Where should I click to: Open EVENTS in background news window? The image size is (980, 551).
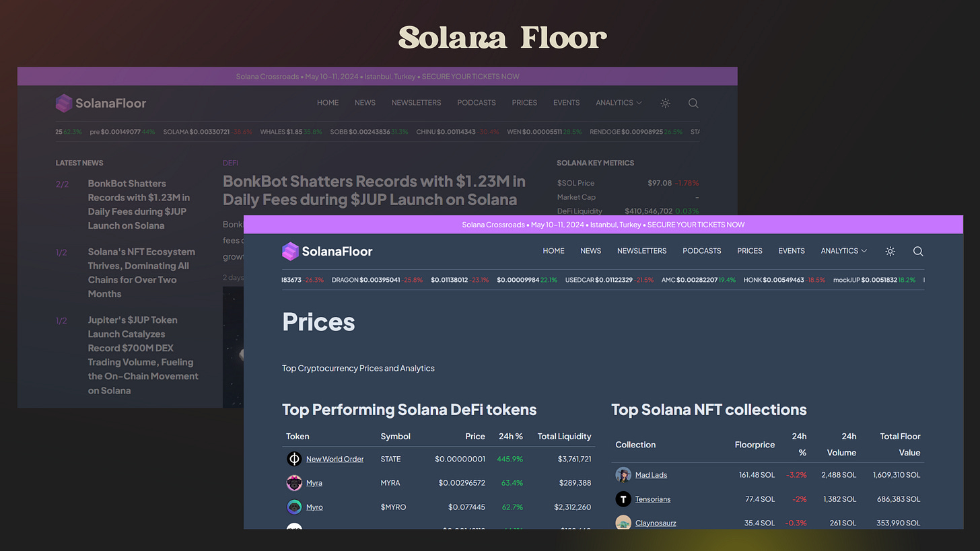point(566,103)
